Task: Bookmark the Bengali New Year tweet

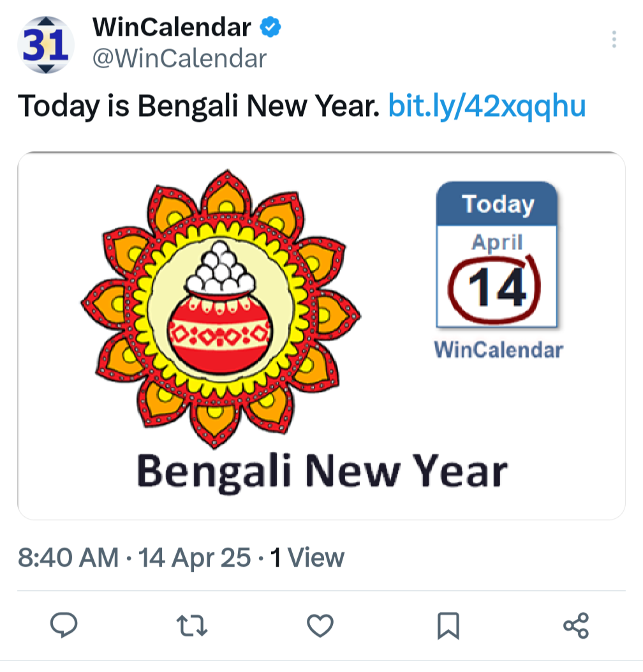Action: tap(448, 626)
